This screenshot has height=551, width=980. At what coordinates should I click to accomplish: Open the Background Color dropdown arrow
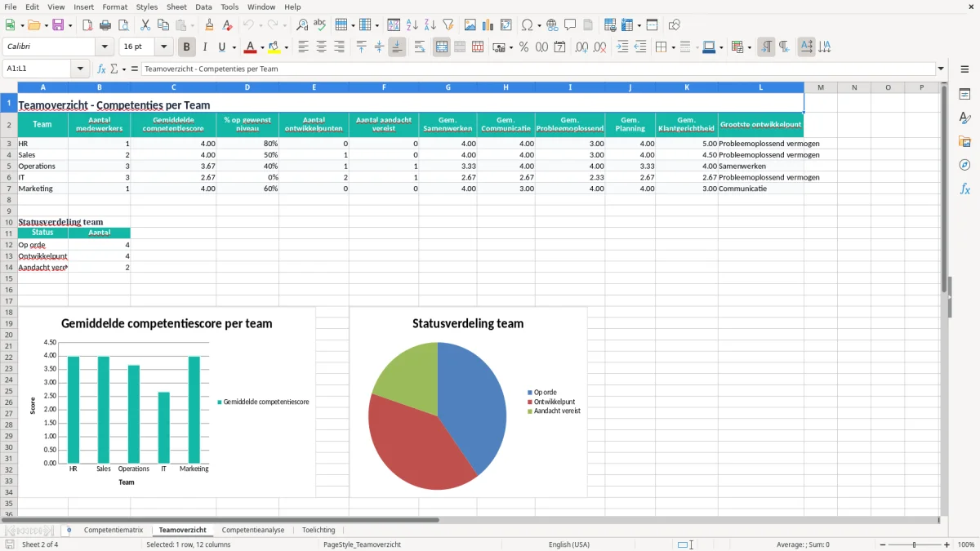287,47
